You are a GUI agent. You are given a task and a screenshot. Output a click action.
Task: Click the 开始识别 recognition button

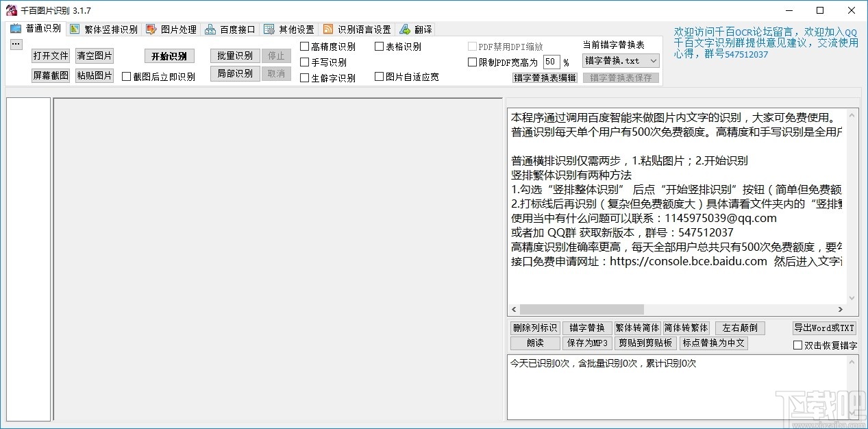[x=168, y=56]
